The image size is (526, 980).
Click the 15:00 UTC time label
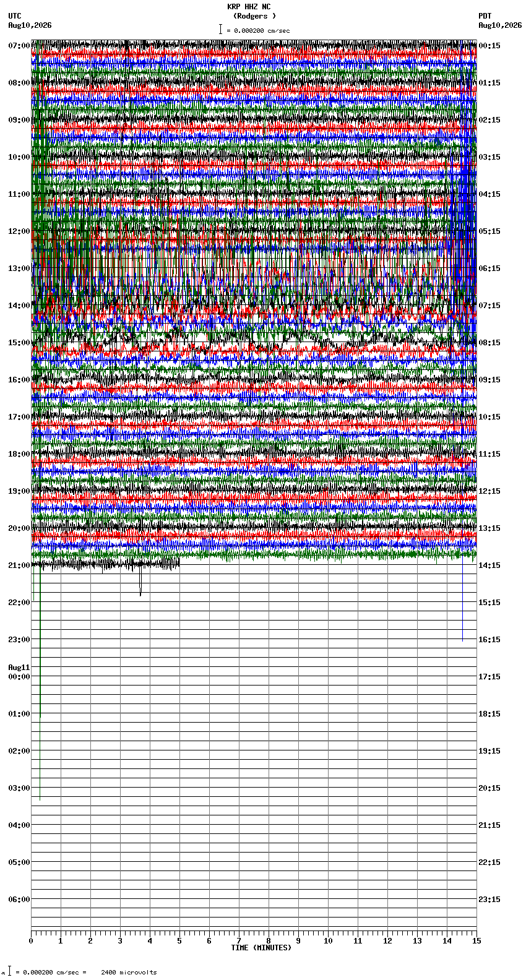click(19, 343)
